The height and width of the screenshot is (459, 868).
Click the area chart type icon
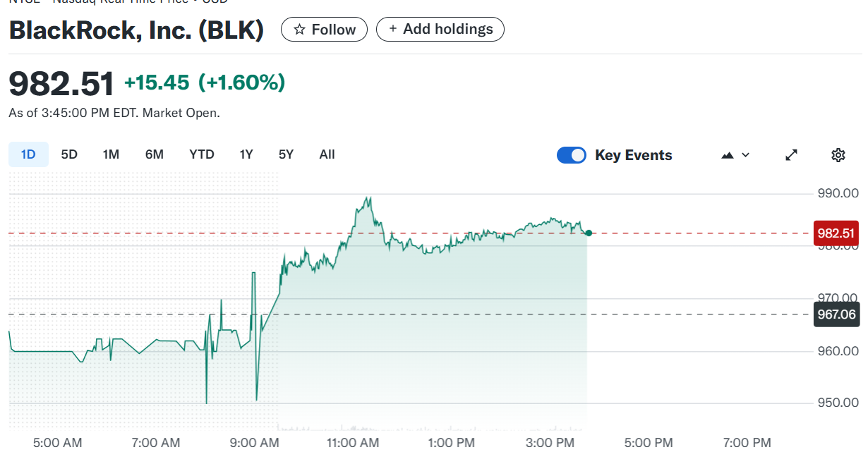(728, 155)
